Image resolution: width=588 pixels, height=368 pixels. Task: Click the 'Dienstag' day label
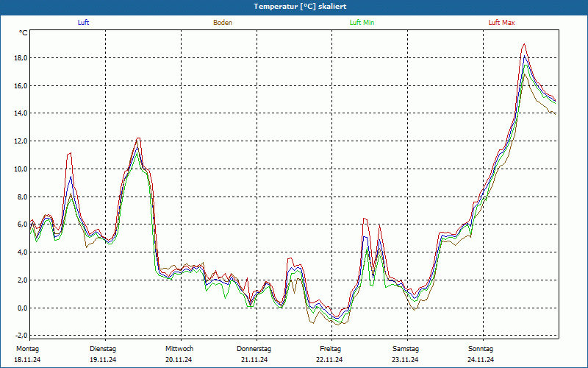[103, 349]
